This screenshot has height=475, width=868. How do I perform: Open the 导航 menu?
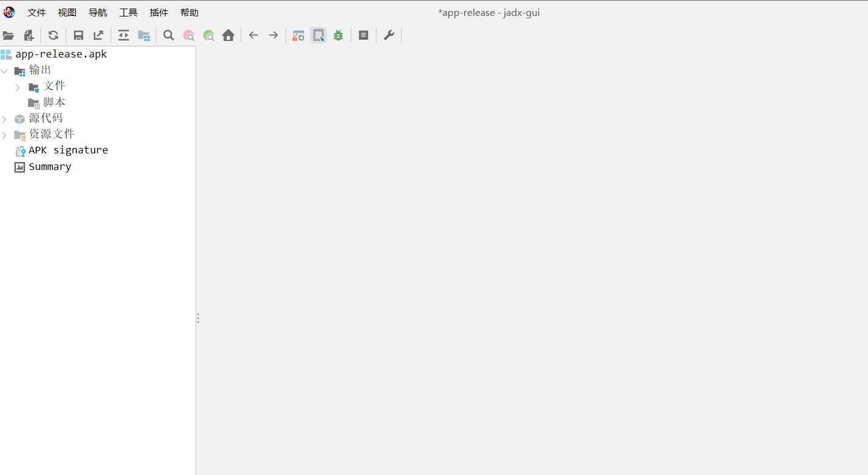[98, 13]
